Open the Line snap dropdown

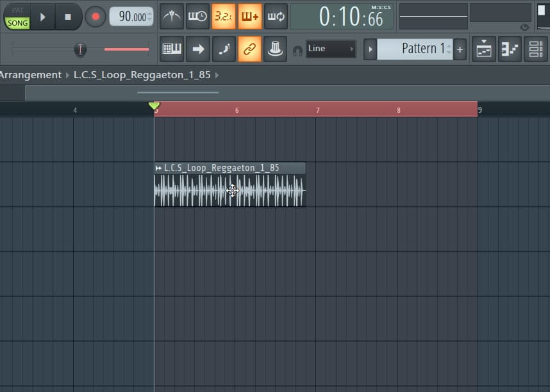331,49
